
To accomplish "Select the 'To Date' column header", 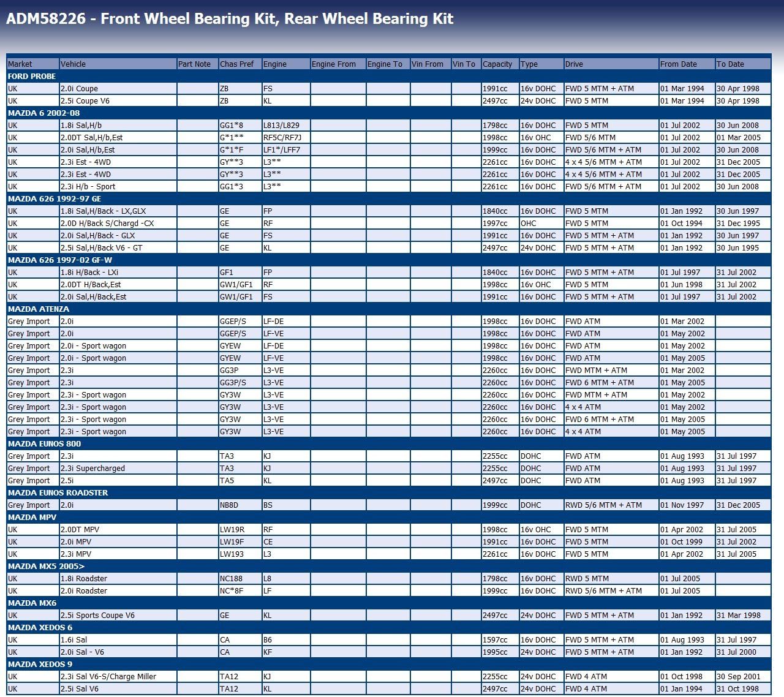I will tap(743, 64).
